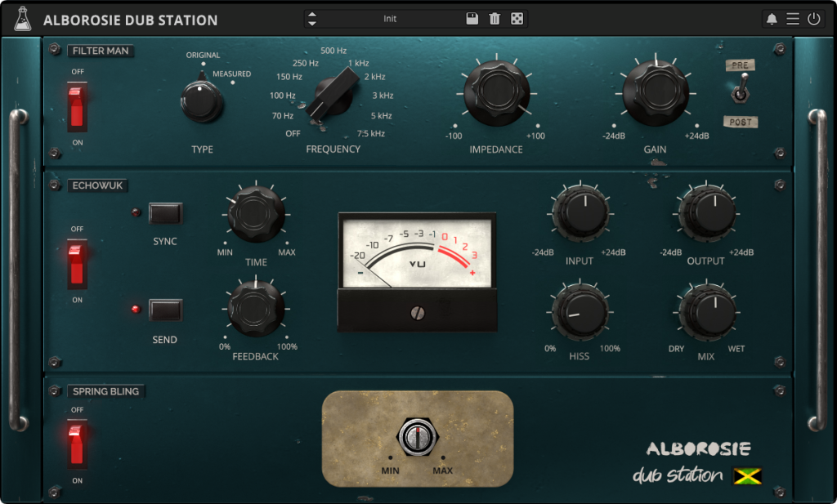
Task: Click the VU meter display
Action: click(417, 252)
